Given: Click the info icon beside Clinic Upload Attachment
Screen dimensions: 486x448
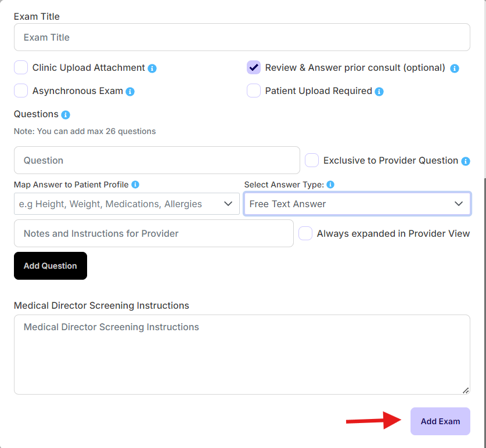Looking at the screenshot, I should [152, 68].
